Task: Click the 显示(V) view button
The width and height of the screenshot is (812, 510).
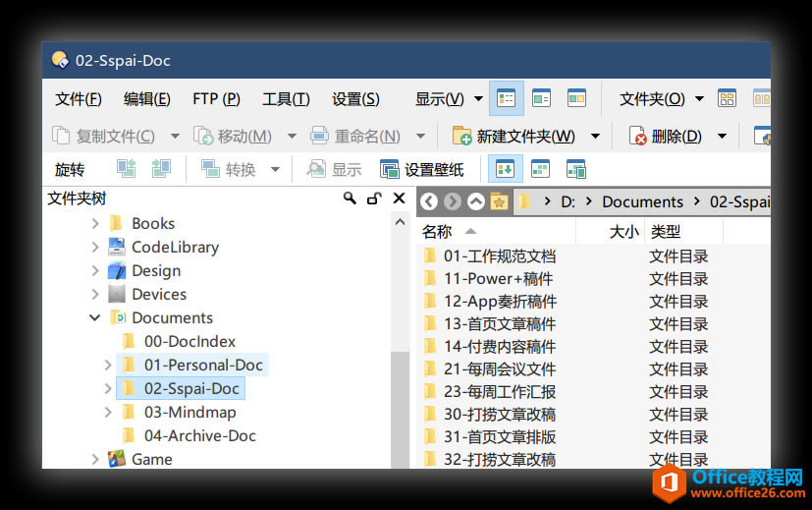Action: 439,98
